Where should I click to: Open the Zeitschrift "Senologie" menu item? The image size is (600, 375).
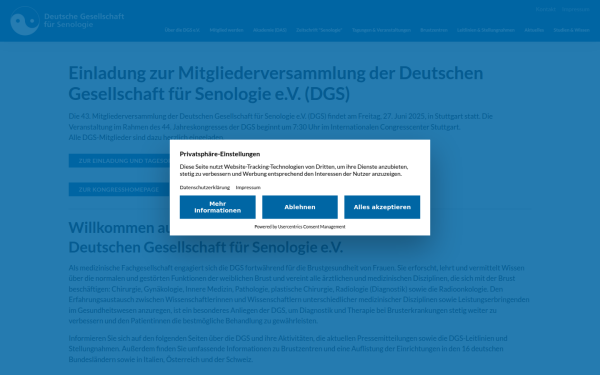tap(319, 30)
